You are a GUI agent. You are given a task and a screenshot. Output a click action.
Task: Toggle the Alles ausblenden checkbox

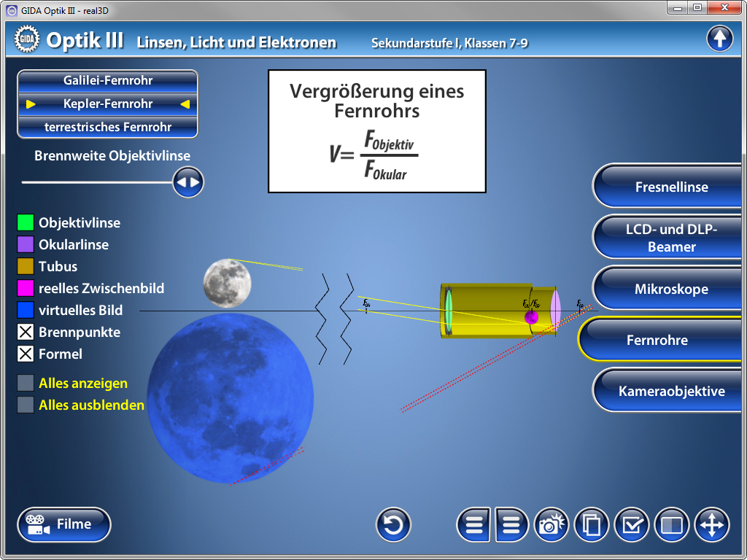pyautogui.click(x=26, y=405)
